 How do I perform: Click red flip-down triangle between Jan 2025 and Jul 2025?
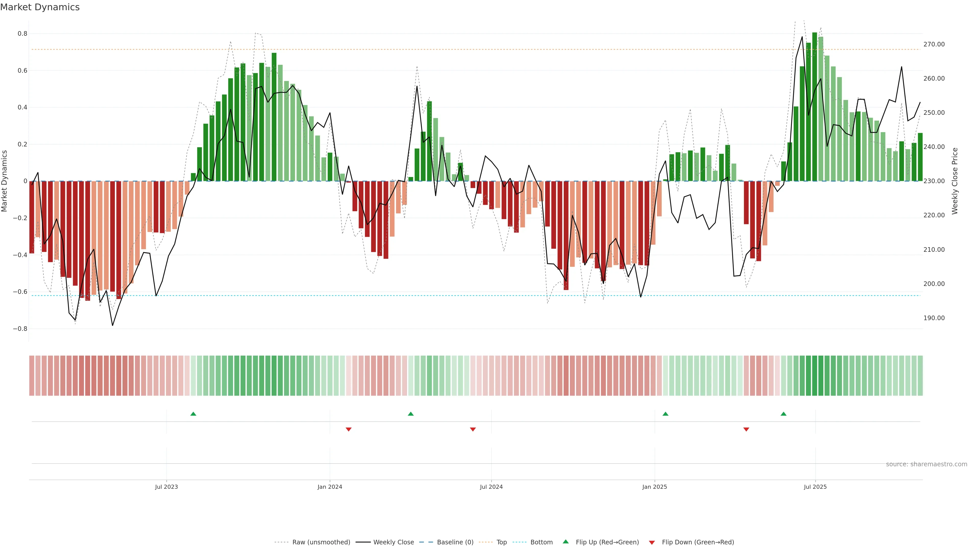tap(746, 429)
